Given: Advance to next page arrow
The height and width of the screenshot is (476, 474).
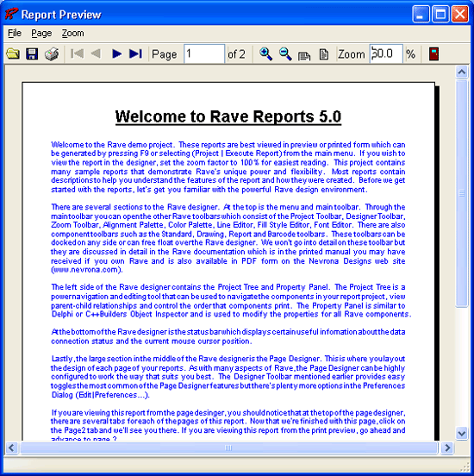Looking at the screenshot, I should pyautogui.click(x=116, y=53).
